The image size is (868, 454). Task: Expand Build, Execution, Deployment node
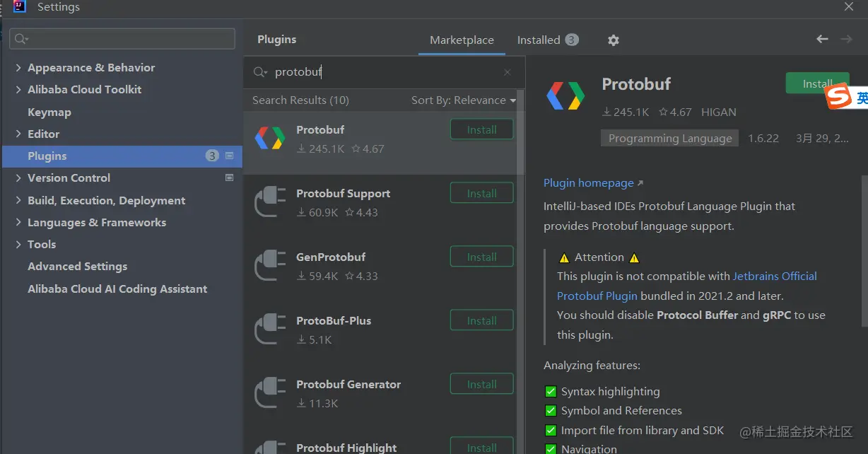click(18, 201)
